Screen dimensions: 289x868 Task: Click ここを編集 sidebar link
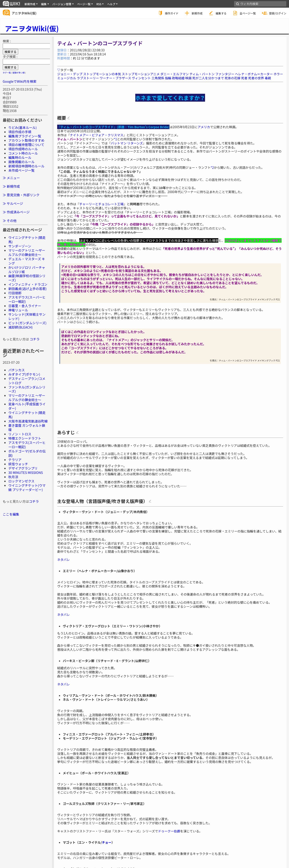click(x=11, y=514)
